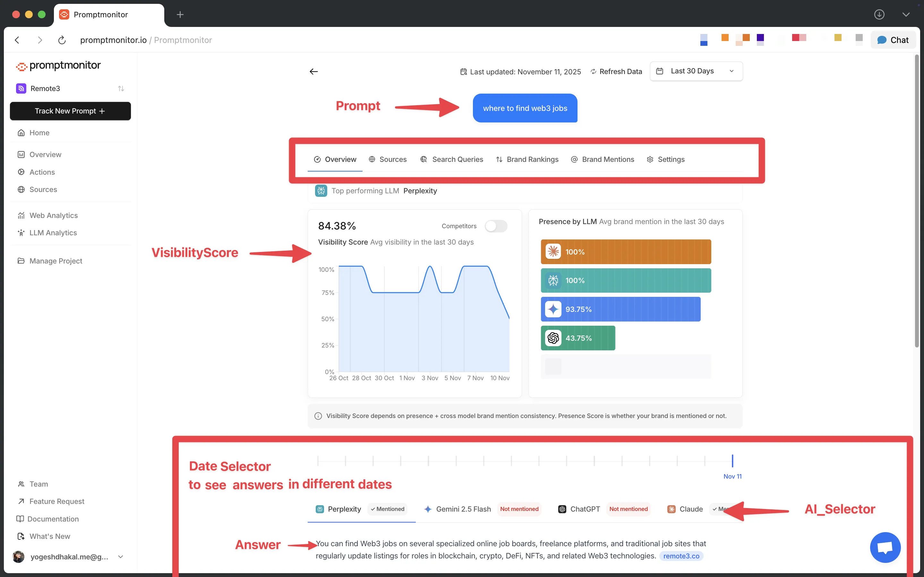This screenshot has width=924, height=577.
Task: Click the Track New Prompt button
Action: tap(70, 111)
